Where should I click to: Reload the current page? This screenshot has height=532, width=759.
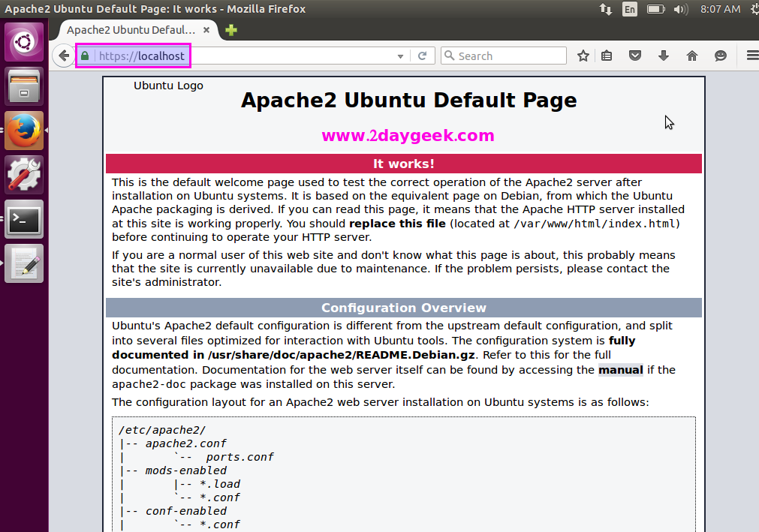point(423,56)
